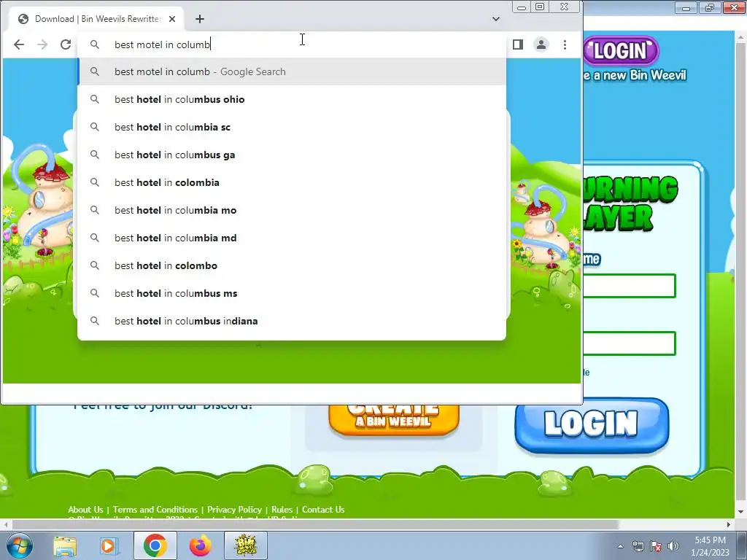This screenshot has height=560, width=747.
Task: Click the password input field
Action: tap(629, 343)
